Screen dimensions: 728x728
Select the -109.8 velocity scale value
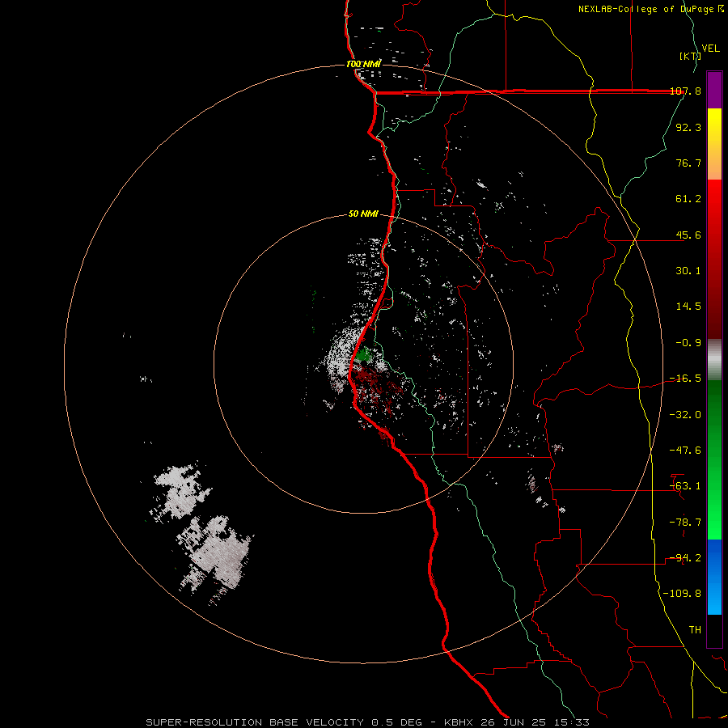[x=683, y=594]
